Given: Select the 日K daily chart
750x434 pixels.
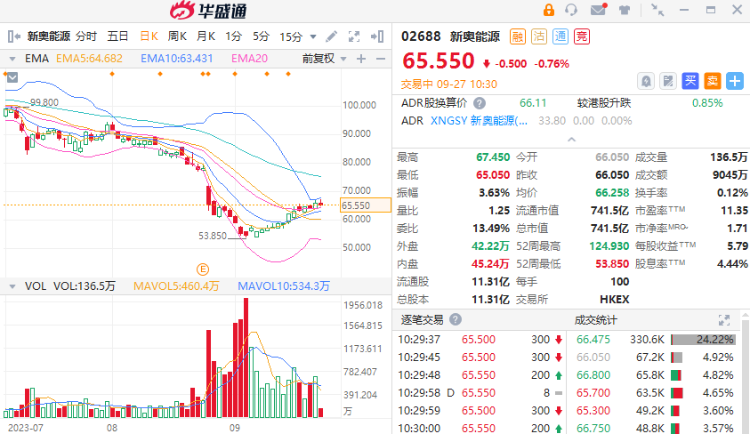Looking at the screenshot, I should pyautogui.click(x=149, y=36).
